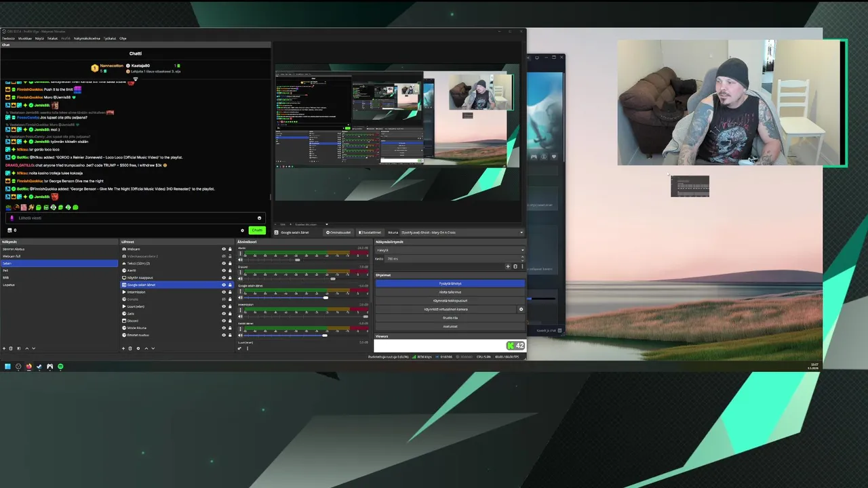Viewport: 868px width, 488px height.
Task: Mute the Alerts audio channel speaker
Action: point(240,260)
